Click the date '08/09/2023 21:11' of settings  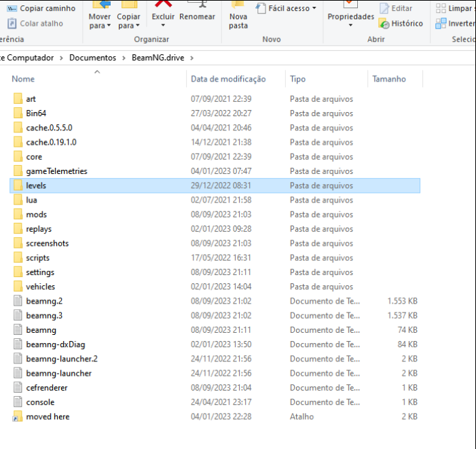221,272
